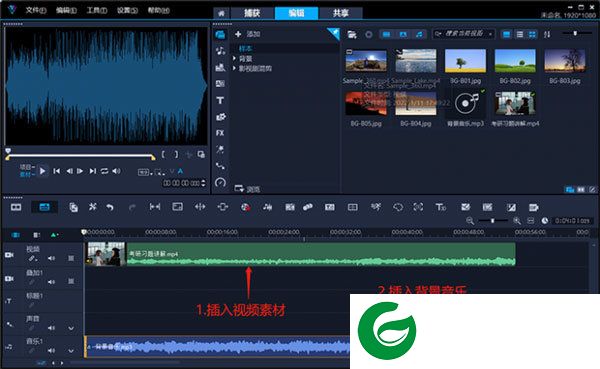Open the Sound library icon in sidebar
Screen dimensions: 600x369
220,51
